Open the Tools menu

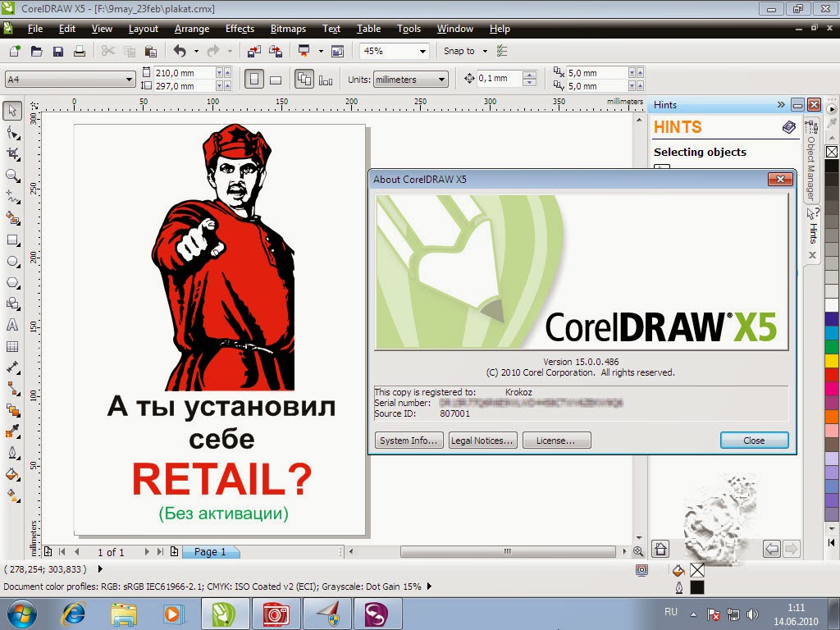[x=409, y=29]
